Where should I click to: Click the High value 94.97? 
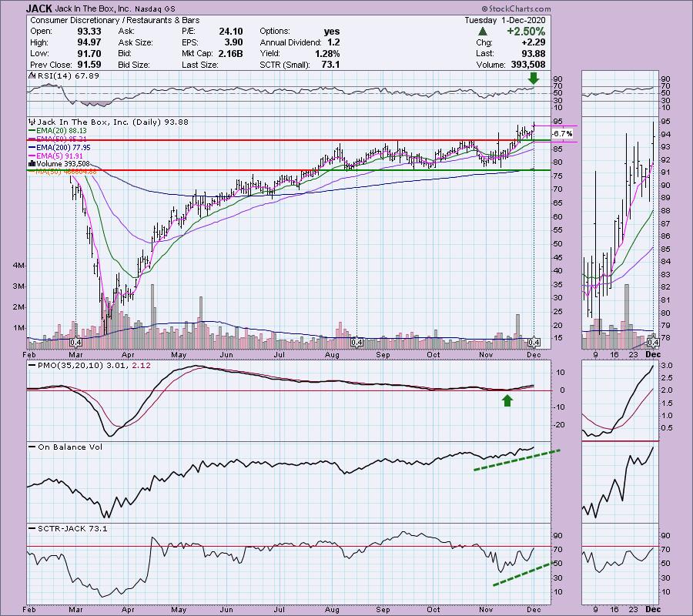tap(89, 42)
